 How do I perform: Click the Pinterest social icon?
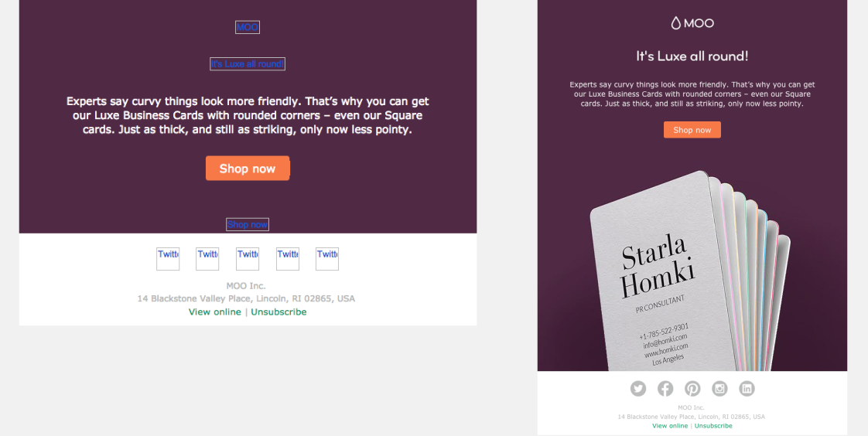pyautogui.click(x=692, y=389)
